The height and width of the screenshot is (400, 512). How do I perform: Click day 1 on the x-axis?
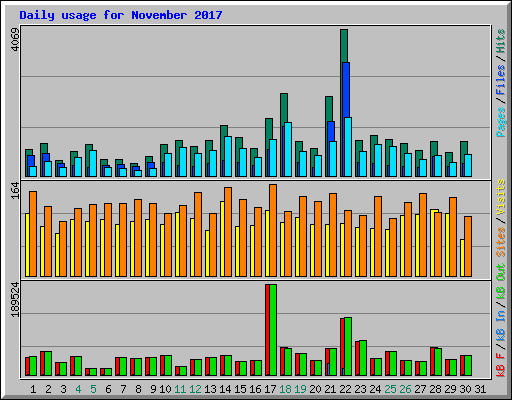(x=33, y=389)
